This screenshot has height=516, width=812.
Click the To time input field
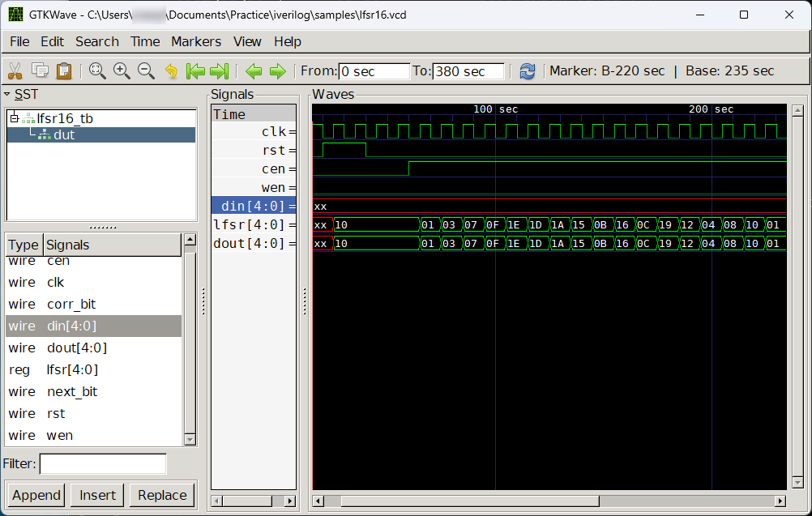(468, 71)
